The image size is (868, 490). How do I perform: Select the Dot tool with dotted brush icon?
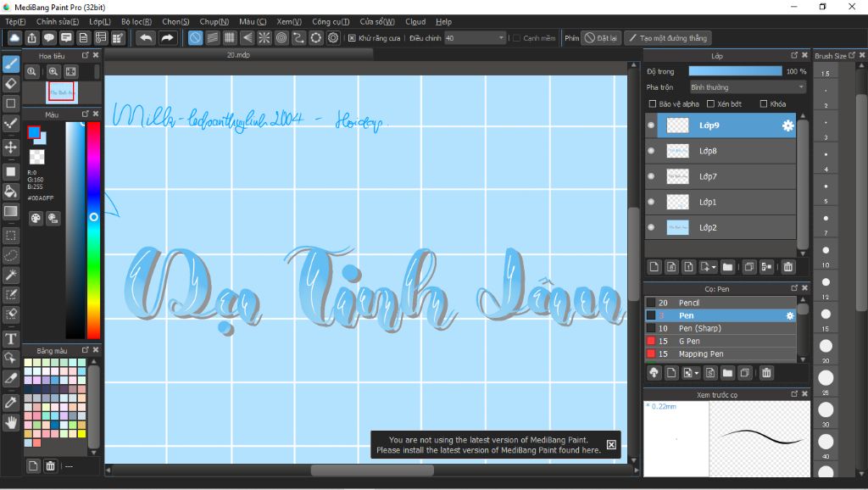[10, 124]
